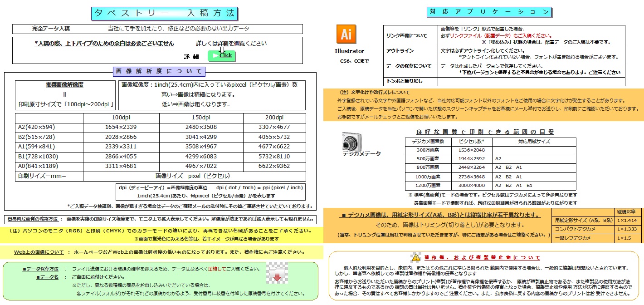Select the cell 3041×4299
Image resolution: width=644 pixels, height=305 pixels.
pyautogui.click(x=201, y=137)
